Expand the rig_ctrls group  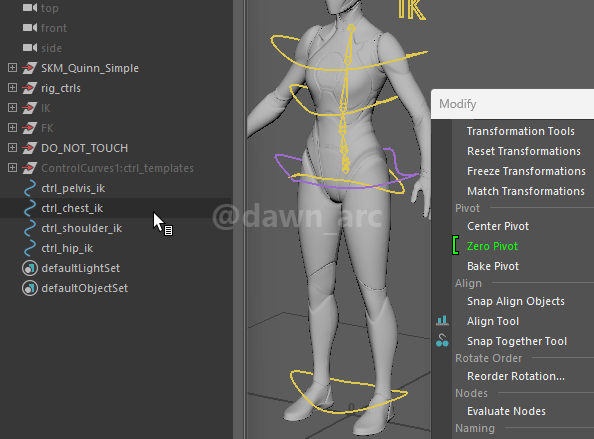[x=12, y=87]
